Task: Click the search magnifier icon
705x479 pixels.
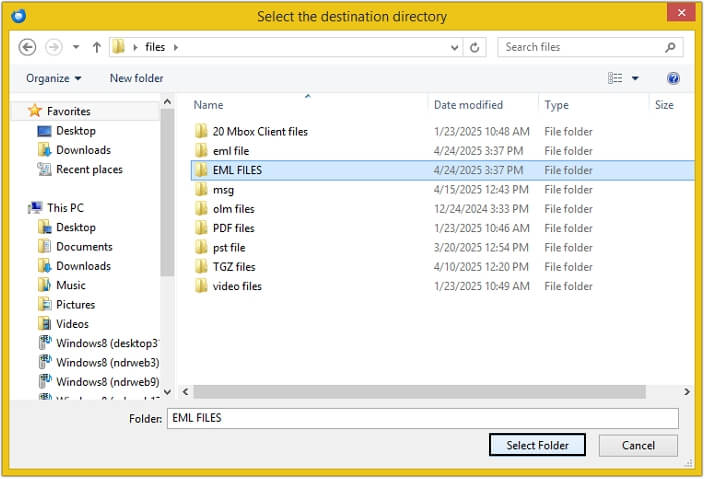Action: (x=670, y=47)
